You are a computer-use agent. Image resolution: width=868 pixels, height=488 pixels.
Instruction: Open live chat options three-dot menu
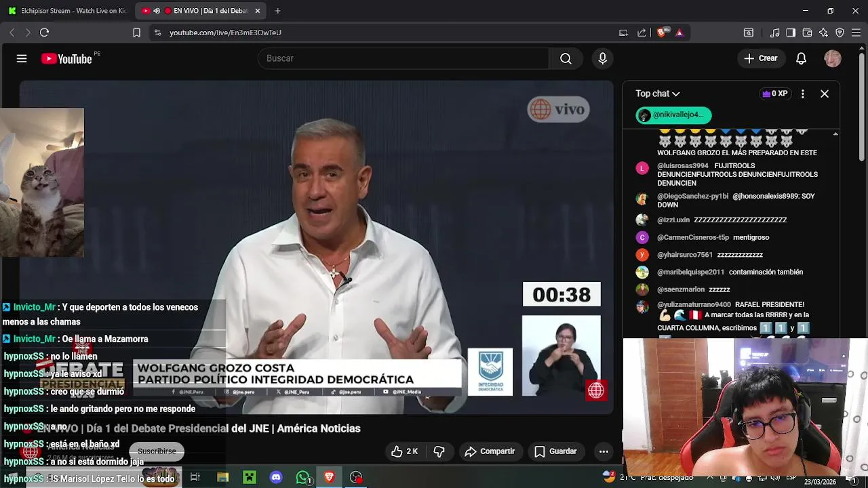[802, 94]
